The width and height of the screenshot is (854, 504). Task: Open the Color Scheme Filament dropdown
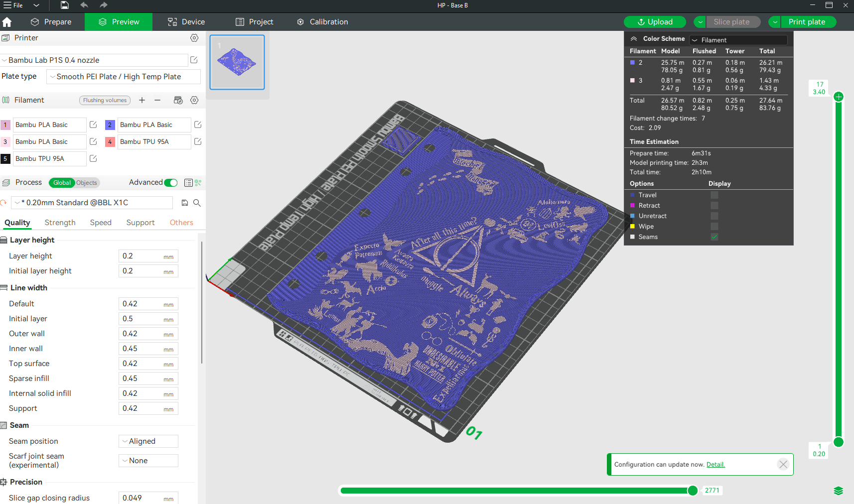[x=738, y=40]
